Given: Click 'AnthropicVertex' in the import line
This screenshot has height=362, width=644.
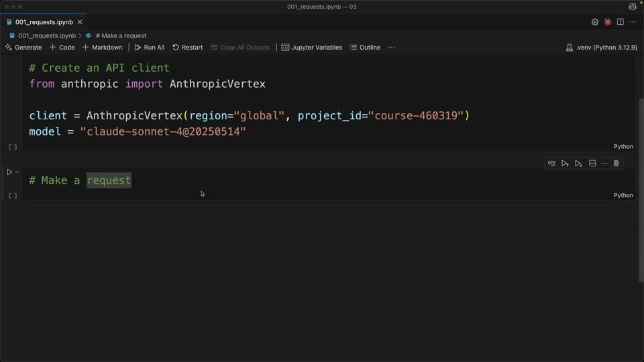Looking at the screenshot, I should [217, 84].
